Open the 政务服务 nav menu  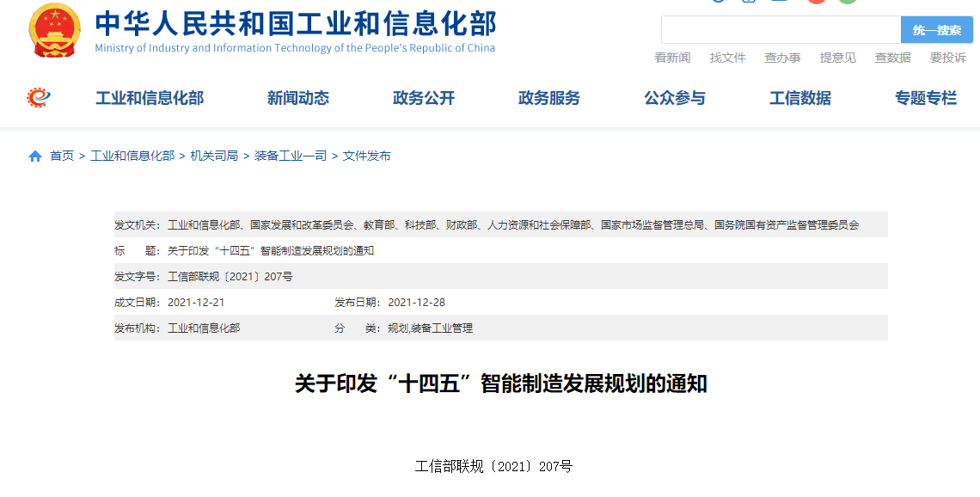click(549, 98)
